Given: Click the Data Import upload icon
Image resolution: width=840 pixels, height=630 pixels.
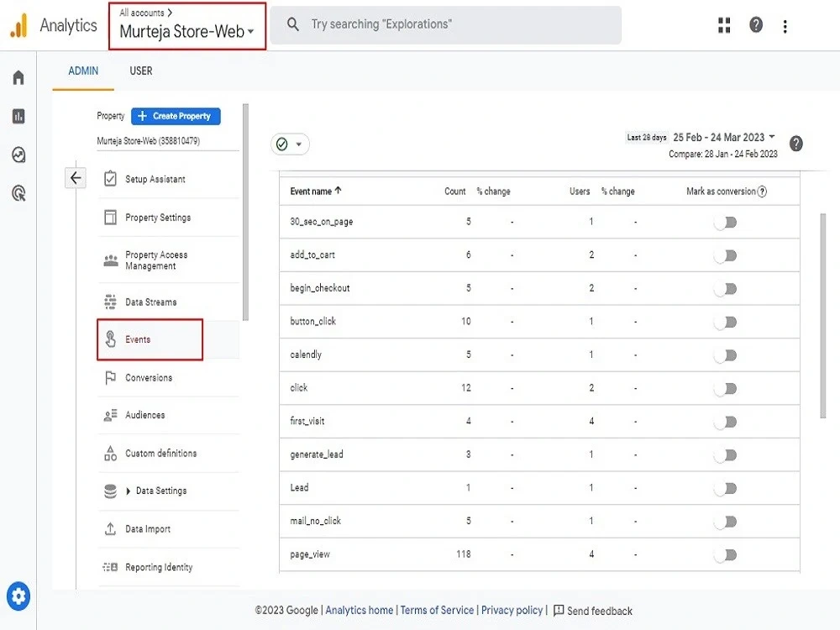Looking at the screenshot, I should [110, 528].
